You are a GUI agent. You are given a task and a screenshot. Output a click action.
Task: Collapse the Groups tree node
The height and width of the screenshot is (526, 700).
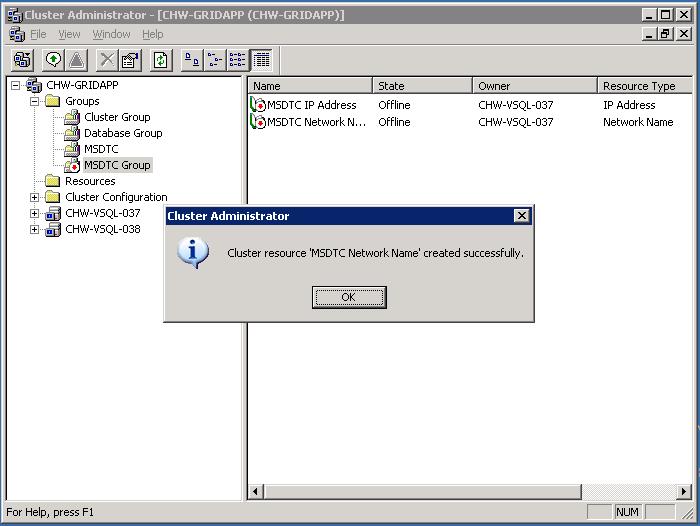point(34,101)
